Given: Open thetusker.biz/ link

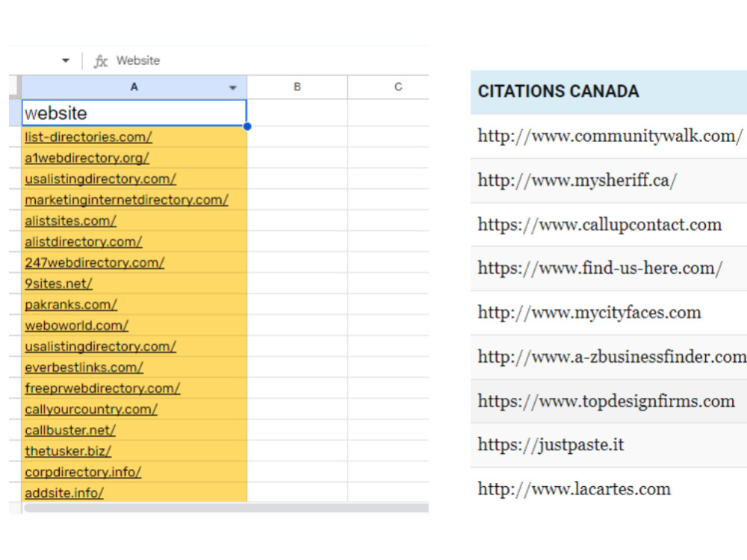Looking at the screenshot, I should pos(68,452).
